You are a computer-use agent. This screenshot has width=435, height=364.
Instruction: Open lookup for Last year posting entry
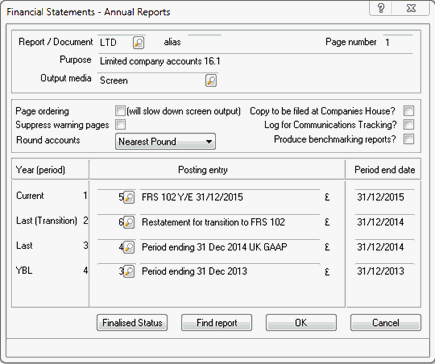tap(129, 247)
